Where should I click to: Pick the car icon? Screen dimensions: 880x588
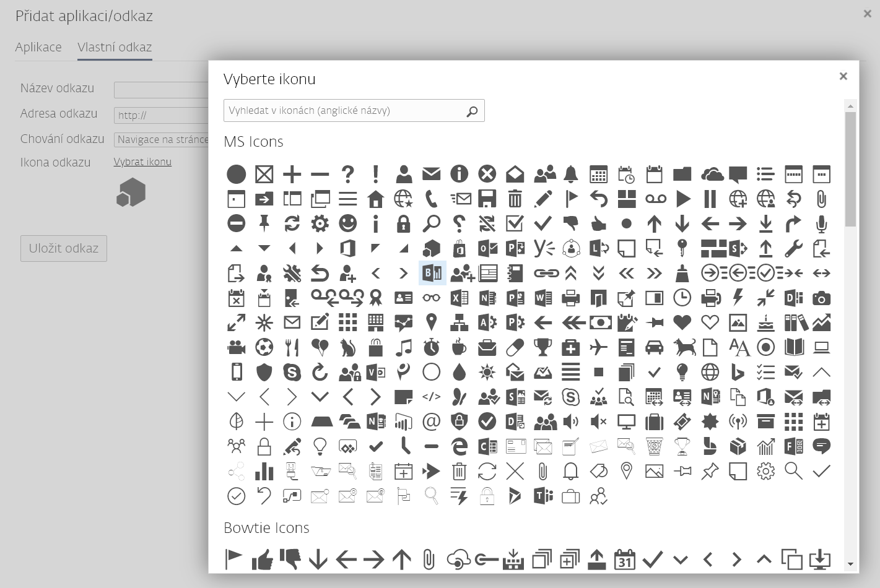pos(654,347)
